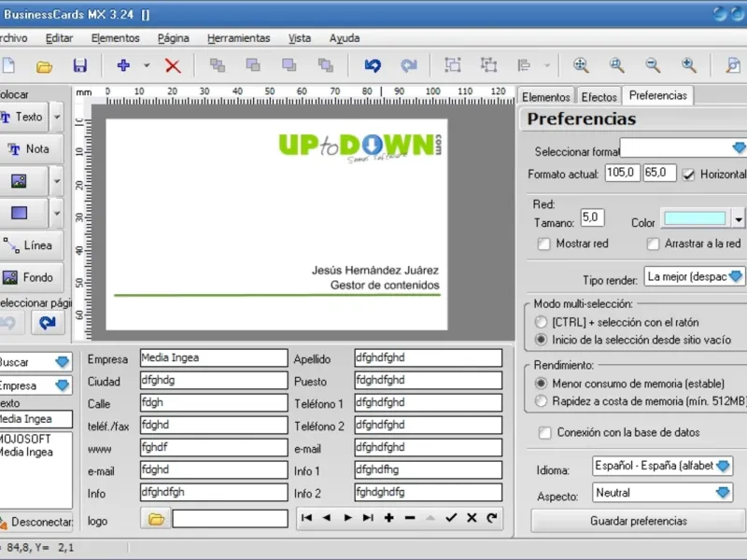747x560 pixels.
Task: Save project with the floppy disk icon
Action: (79, 65)
